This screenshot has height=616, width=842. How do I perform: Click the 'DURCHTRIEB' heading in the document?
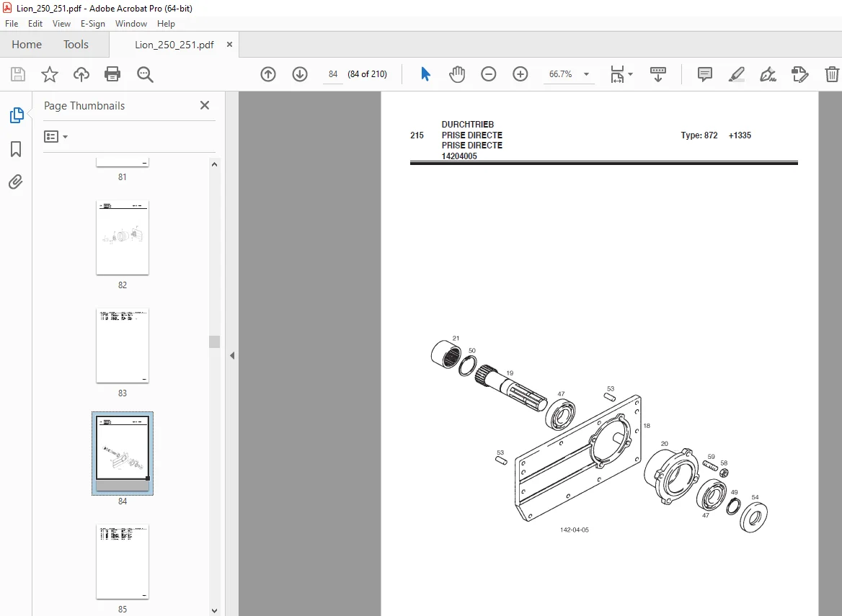click(468, 125)
